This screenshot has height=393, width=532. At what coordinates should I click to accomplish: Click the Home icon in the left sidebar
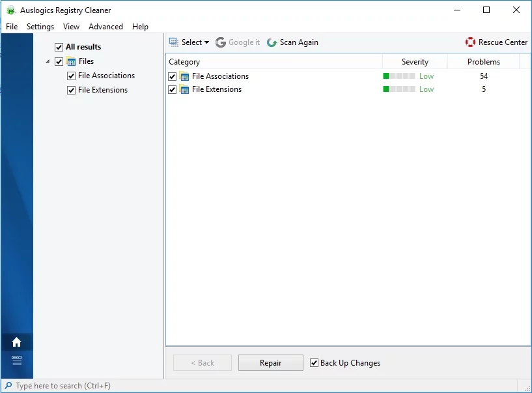(x=16, y=342)
